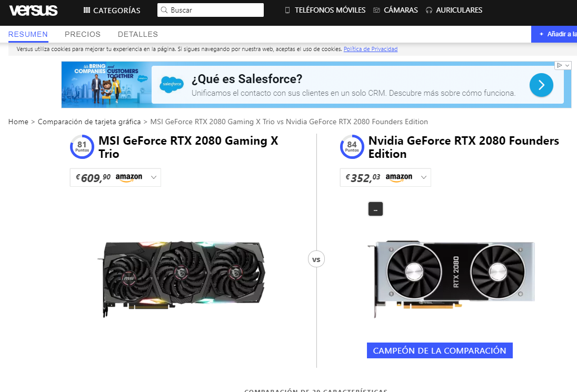The image size is (577, 392).
Task: Click the Versus logo
Action: 34,11
